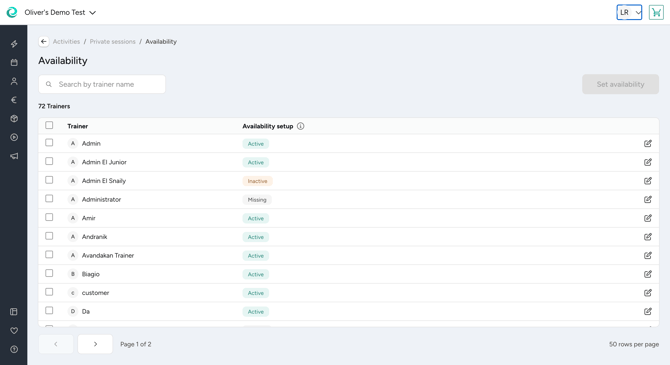Image resolution: width=670 pixels, height=365 pixels.
Task: Go to Activities breadcrumb
Action: click(66, 41)
